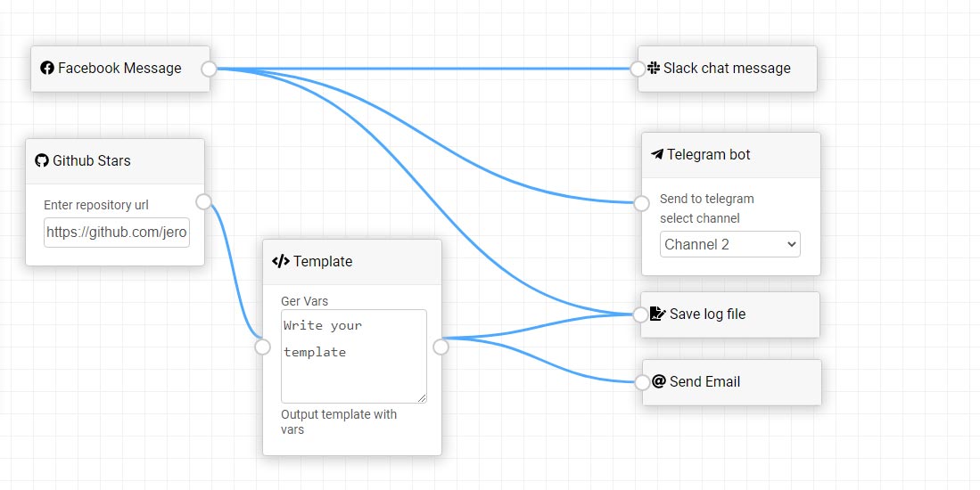980x490 pixels.
Task: Select the Github Stars node header
Action: pyautogui.click(x=115, y=161)
